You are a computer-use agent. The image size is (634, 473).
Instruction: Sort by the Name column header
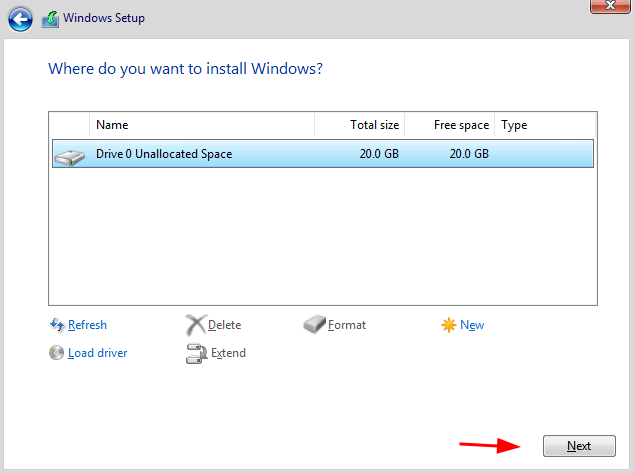click(x=202, y=125)
